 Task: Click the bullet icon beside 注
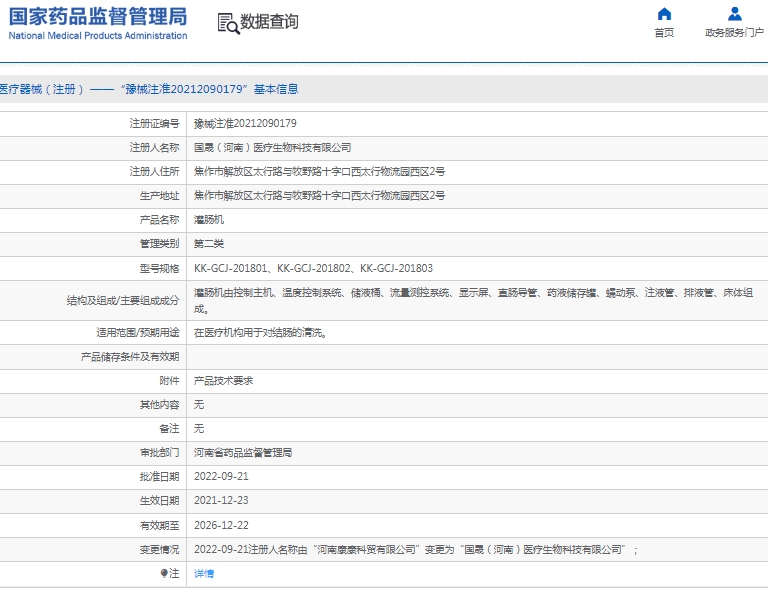click(164, 573)
